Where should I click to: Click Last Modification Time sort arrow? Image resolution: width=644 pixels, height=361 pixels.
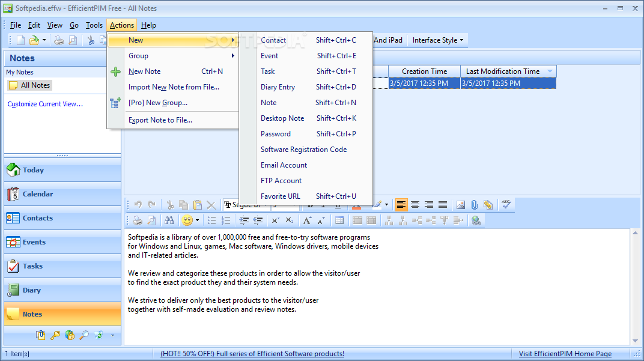(x=550, y=71)
